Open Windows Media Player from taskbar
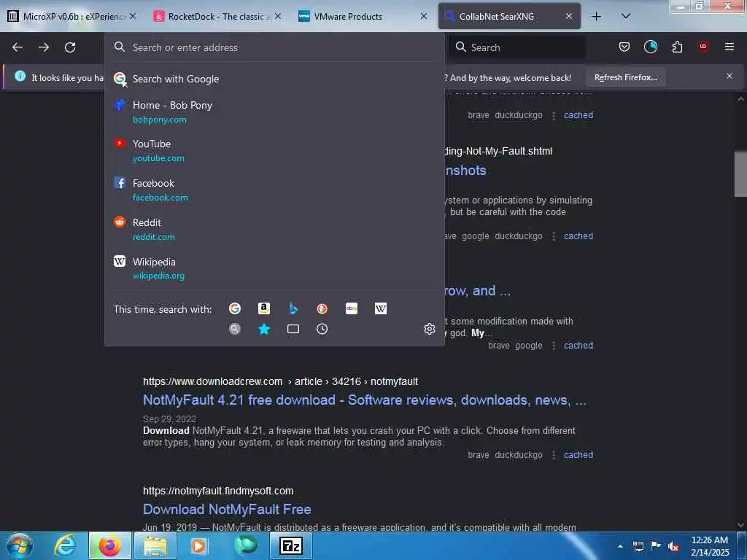 click(198, 545)
